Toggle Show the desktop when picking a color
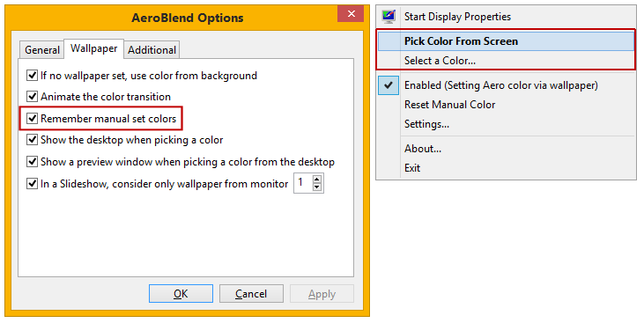Screen dimensions: 644x323 tap(32, 140)
